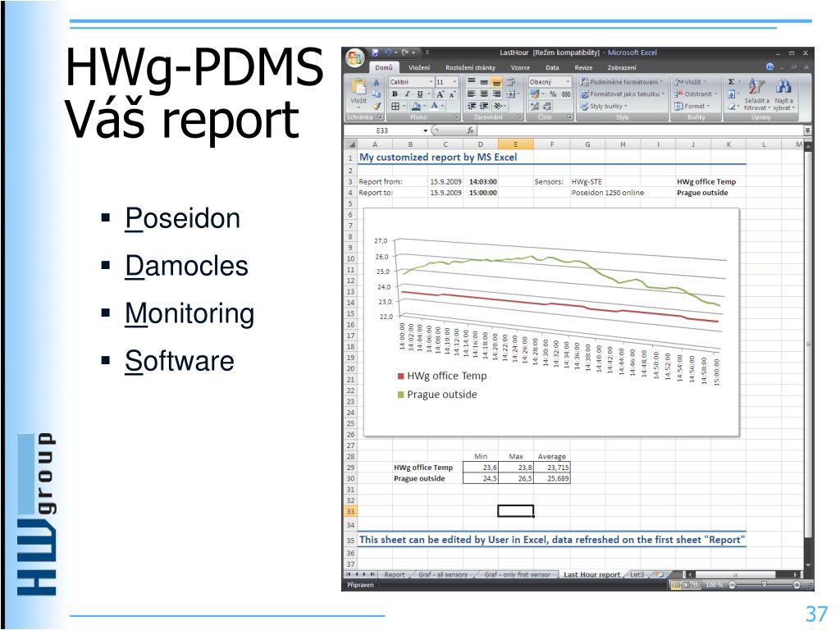Expand Podmíněné formátování menu
Screen dimensions: 840x630
tap(622, 82)
